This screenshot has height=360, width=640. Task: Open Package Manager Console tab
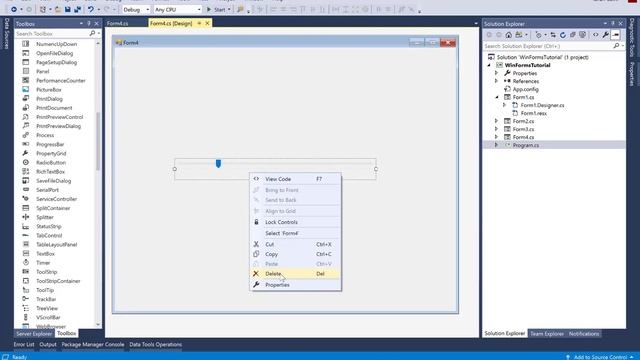click(93, 344)
